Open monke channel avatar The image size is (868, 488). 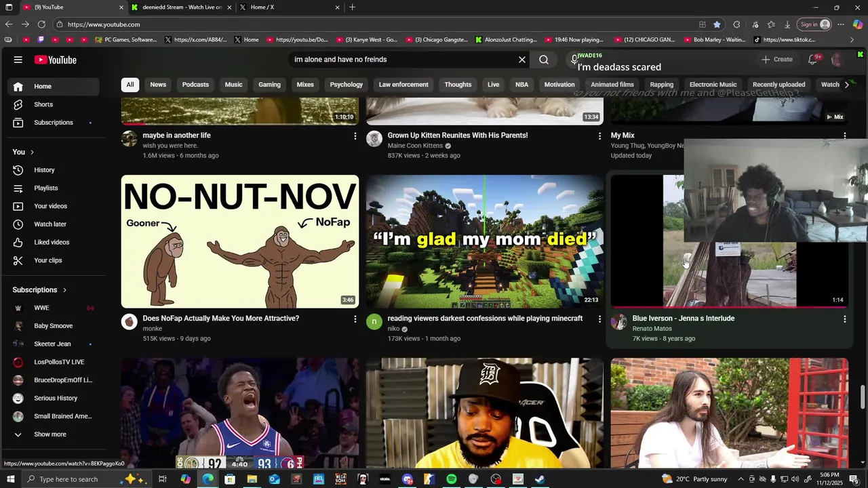tap(130, 322)
